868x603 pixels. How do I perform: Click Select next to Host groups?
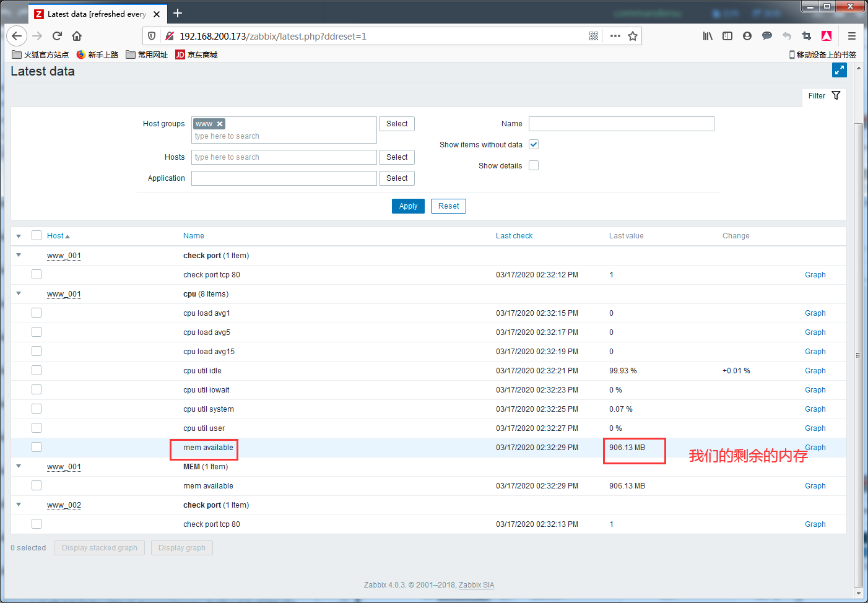(x=397, y=124)
